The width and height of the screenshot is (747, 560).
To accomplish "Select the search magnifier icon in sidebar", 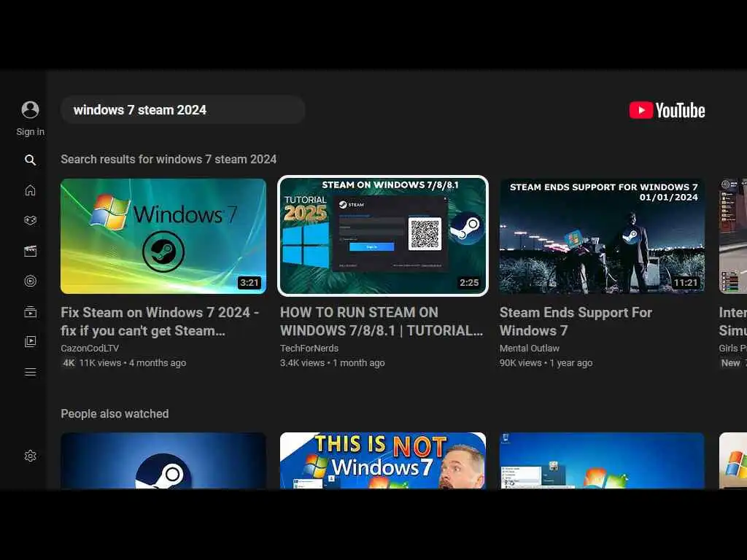I will tap(30, 160).
